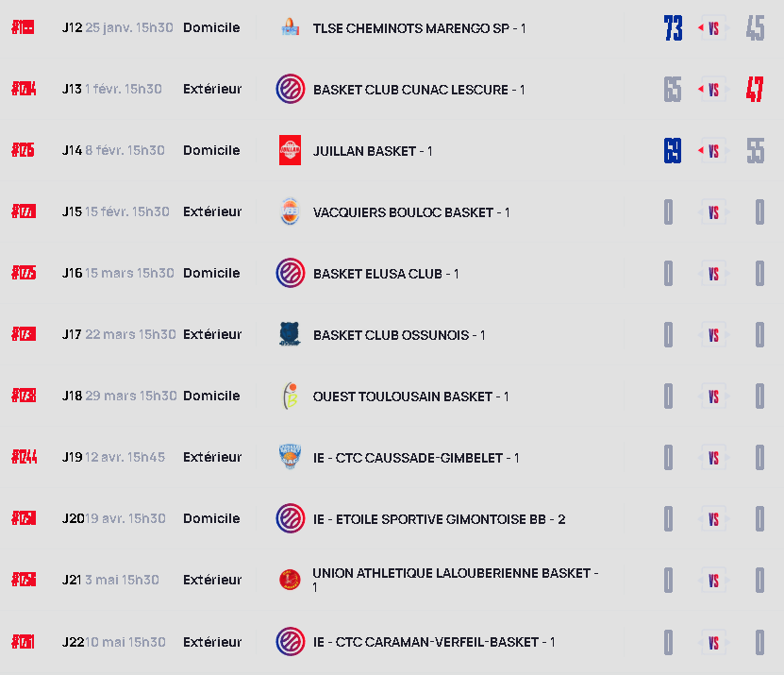Open IE - ETOILE SPORTIVE GIMONTOISE BB - 2
This screenshot has width=784, height=675.
[439, 519]
